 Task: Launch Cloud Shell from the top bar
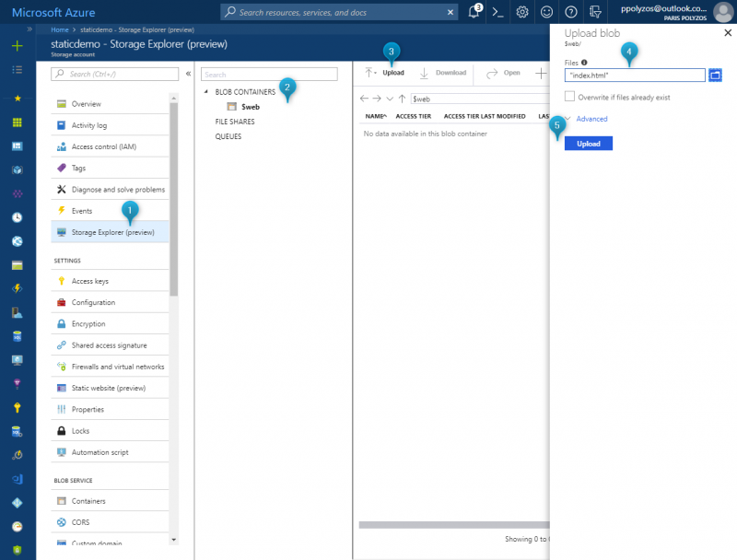pos(496,12)
